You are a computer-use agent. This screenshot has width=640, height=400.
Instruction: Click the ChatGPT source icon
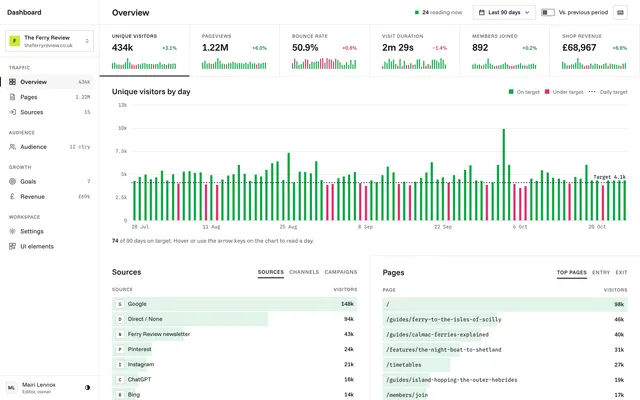coord(120,380)
